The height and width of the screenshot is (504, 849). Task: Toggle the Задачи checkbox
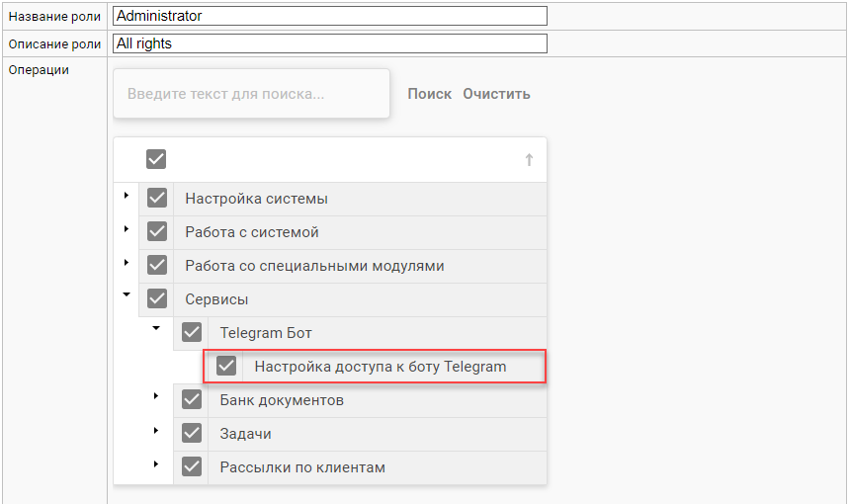click(192, 434)
